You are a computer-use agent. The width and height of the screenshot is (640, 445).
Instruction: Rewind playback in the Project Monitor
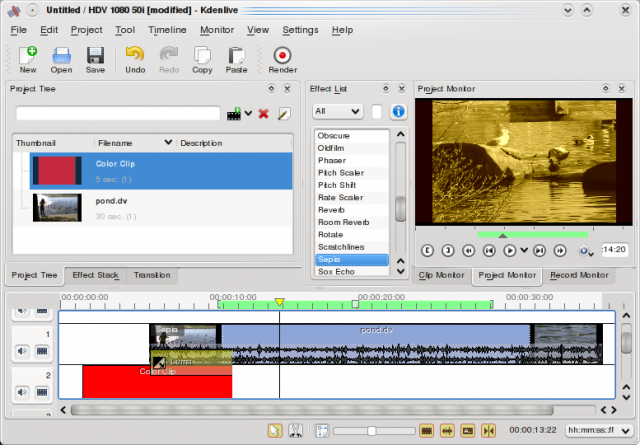pos(468,250)
